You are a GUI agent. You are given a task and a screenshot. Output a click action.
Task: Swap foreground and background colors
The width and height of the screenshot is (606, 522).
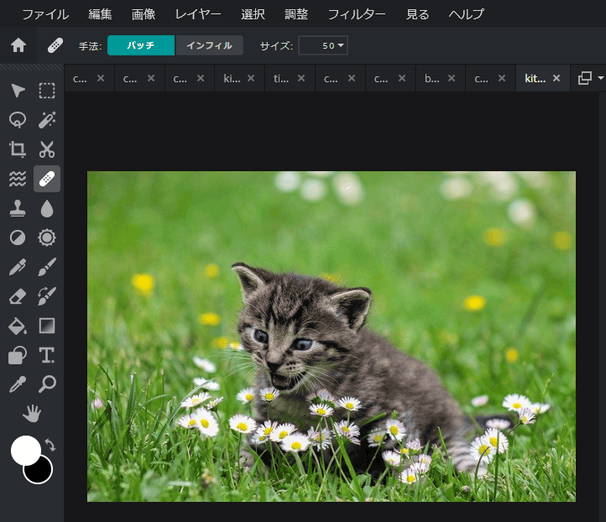pos(50,445)
